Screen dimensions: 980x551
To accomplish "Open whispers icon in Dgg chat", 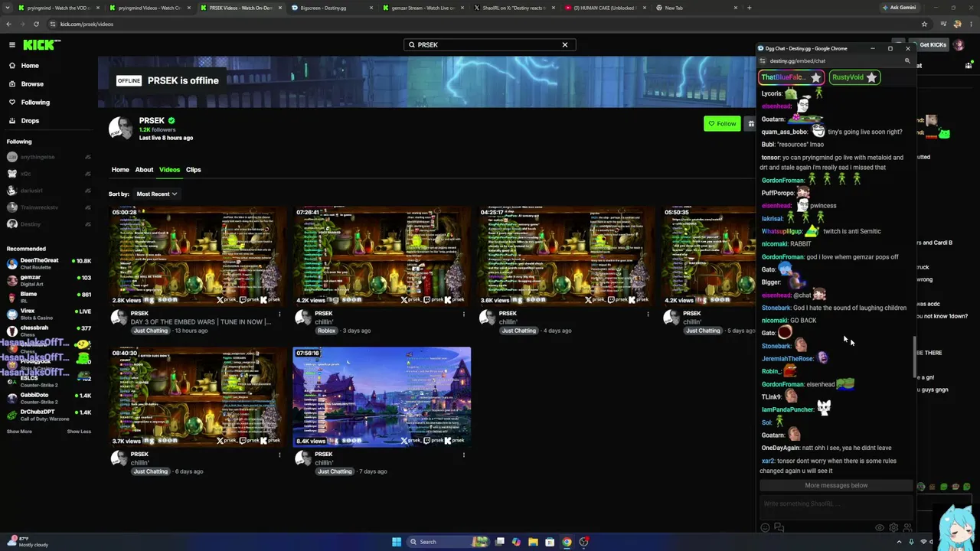I will [779, 527].
